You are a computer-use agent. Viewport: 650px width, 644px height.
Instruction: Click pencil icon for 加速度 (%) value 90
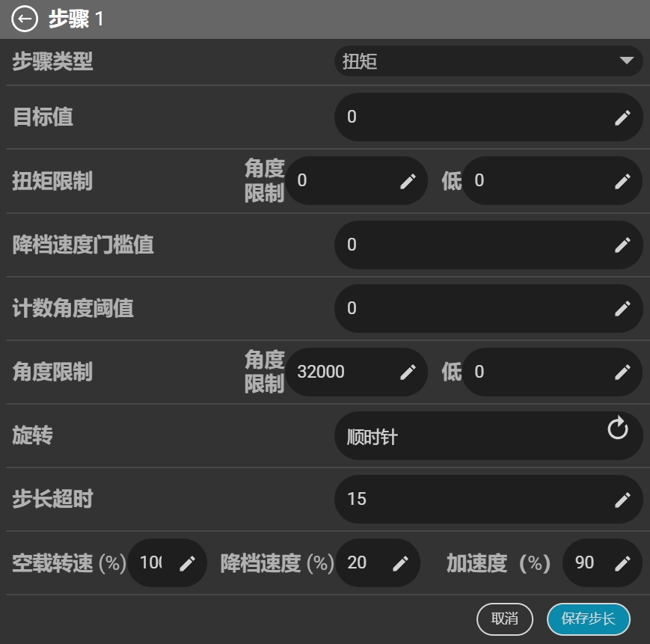(x=622, y=564)
